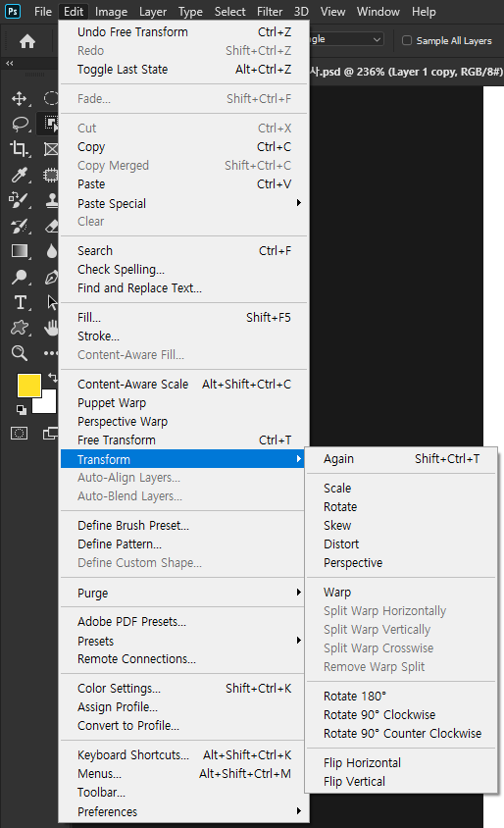Select the Blur tool
504x828 pixels.
tap(51, 251)
